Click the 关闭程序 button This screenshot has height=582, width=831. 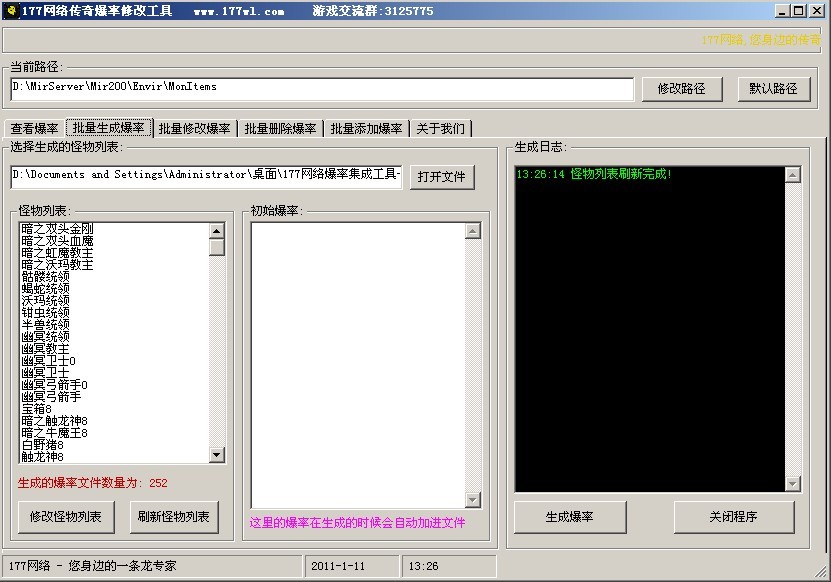tap(733, 517)
